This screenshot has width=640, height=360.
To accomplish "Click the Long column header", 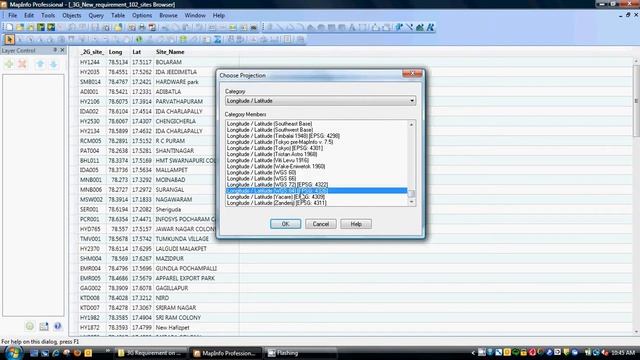I will coord(116,52).
